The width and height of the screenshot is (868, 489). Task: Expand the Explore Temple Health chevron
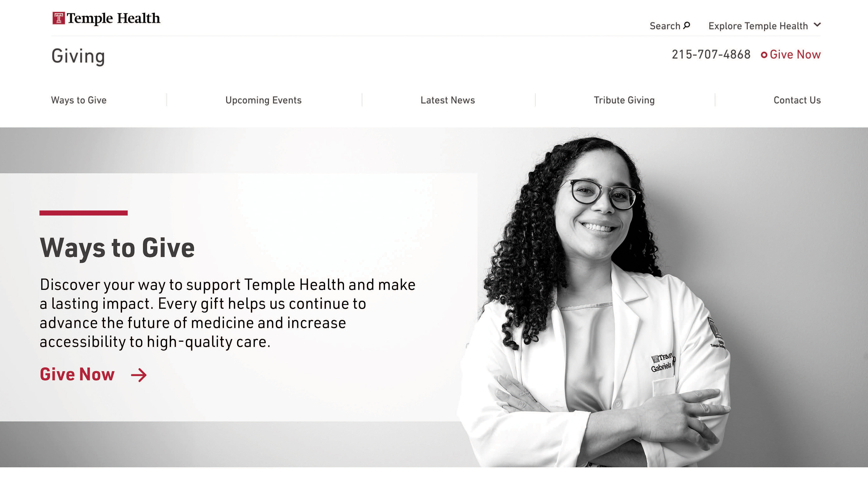pyautogui.click(x=817, y=25)
